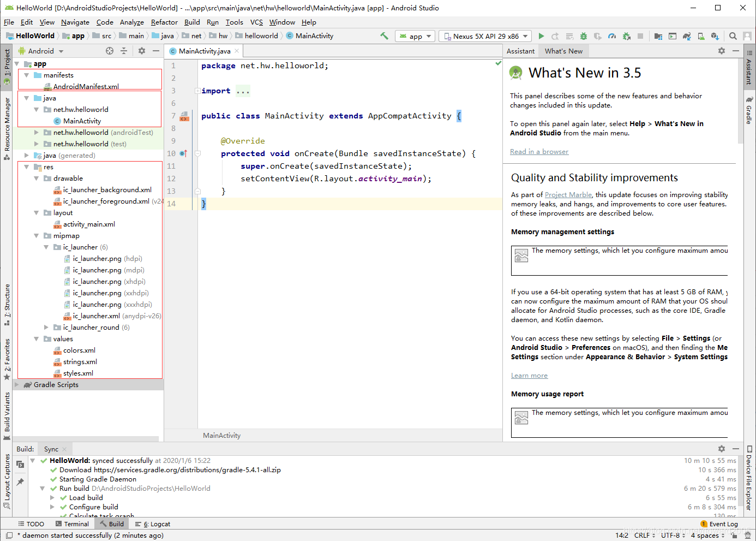Click the Debug app bug icon

584,36
